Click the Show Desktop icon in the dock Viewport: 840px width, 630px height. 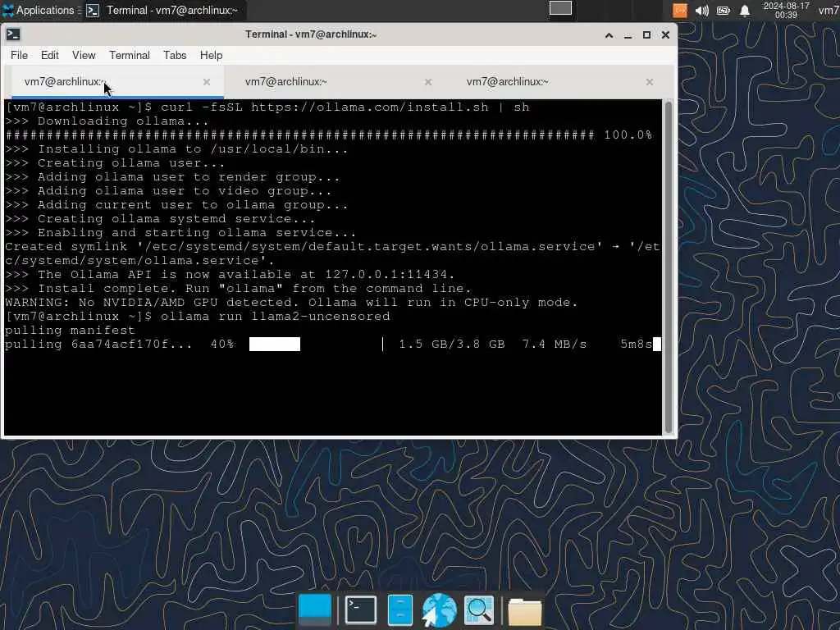pyautogui.click(x=315, y=609)
